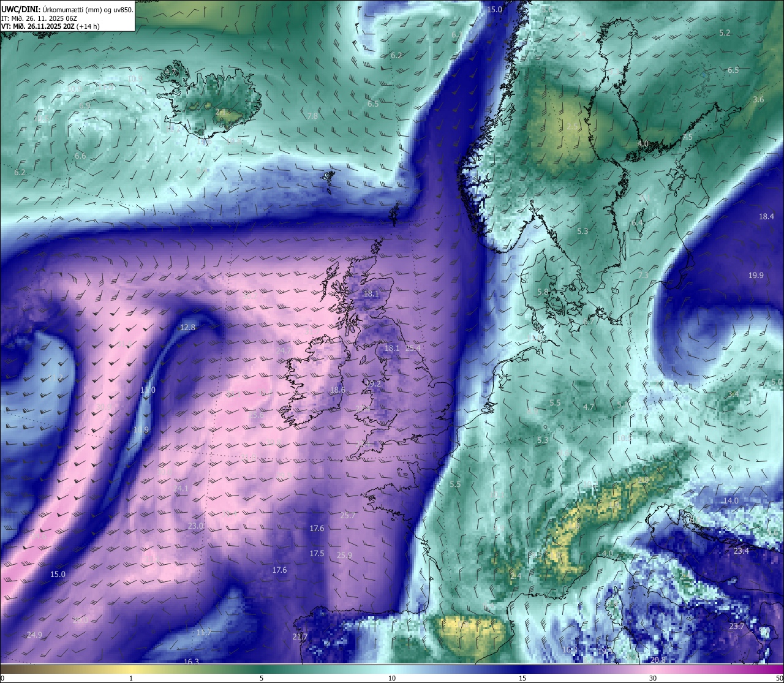
Task: Click the 23.0 value label
Action: pyautogui.click(x=195, y=526)
